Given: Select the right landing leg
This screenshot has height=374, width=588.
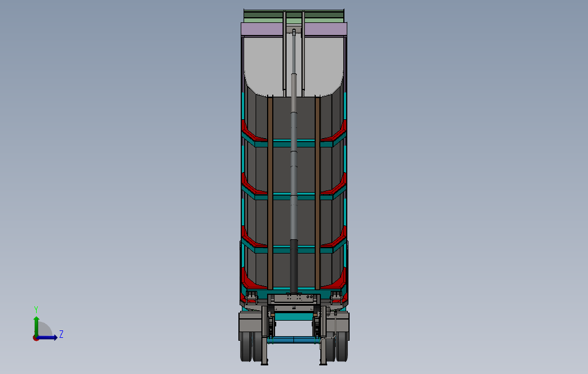Looking at the screenshot, I should pos(323,336).
